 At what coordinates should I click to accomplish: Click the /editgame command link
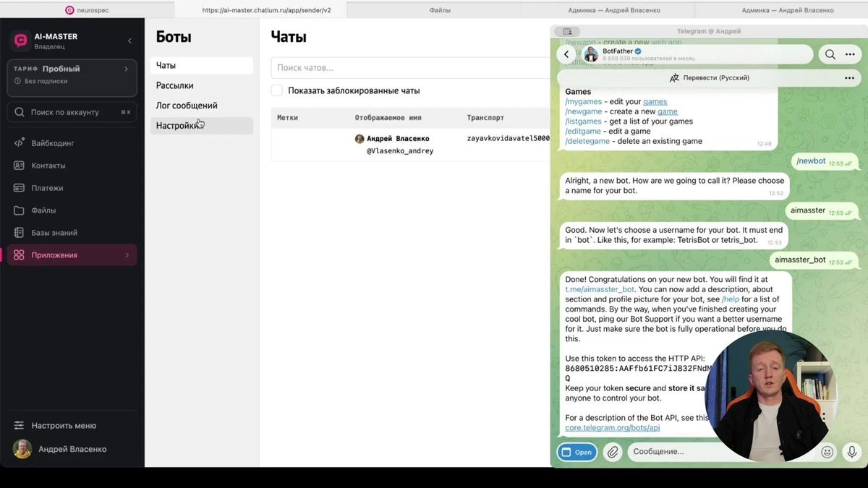[583, 132]
